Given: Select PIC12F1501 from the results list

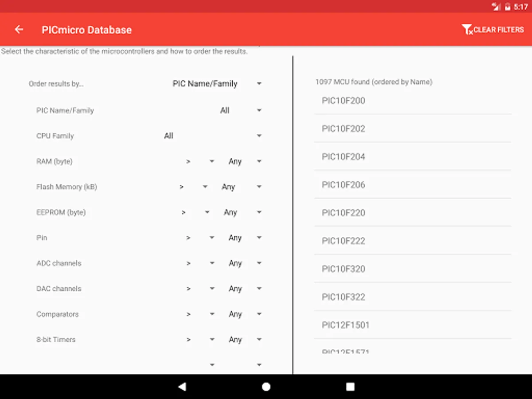Looking at the screenshot, I should point(413,325).
